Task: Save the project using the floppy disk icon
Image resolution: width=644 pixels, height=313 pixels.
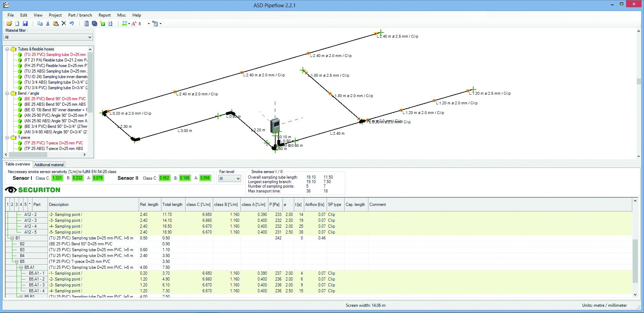Action: click(25, 23)
